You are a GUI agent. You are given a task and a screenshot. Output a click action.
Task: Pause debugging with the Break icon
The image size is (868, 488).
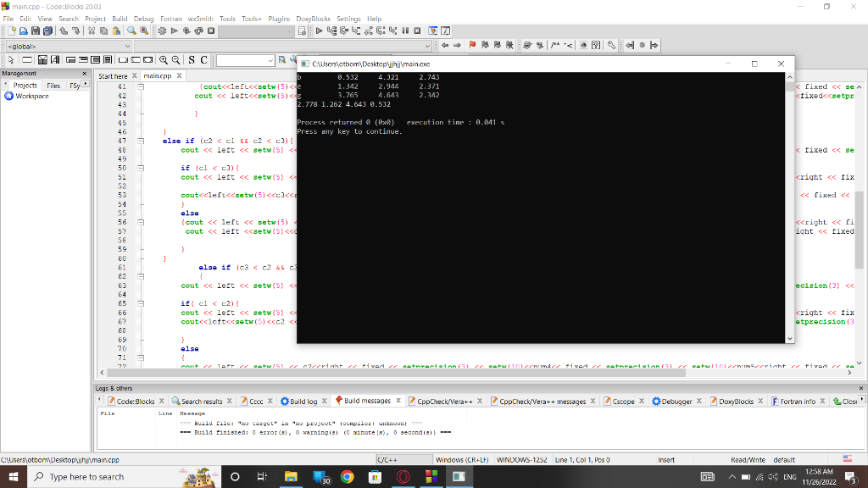tap(406, 30)
